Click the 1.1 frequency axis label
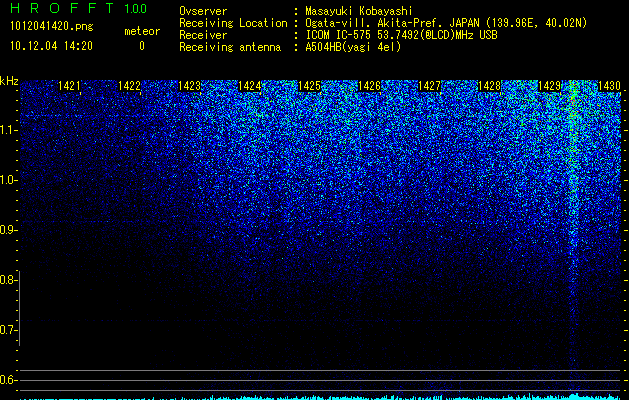The image size is (629, 400). [8, 130]
